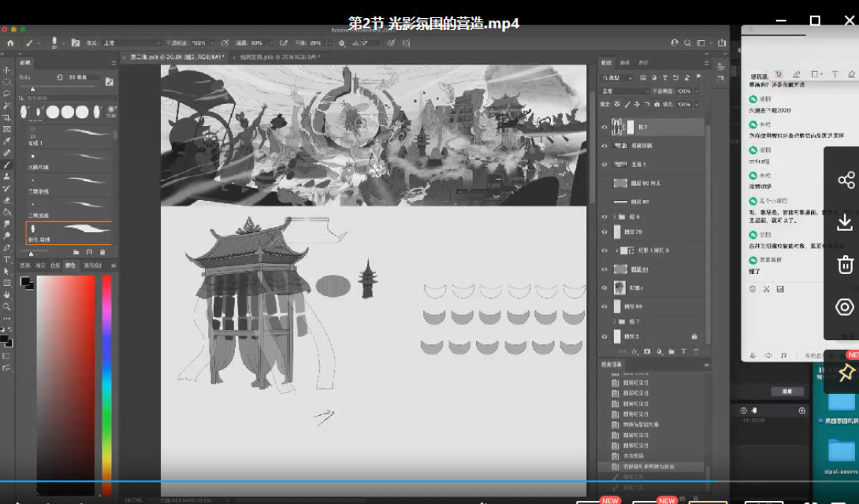Click the search icon in Photoshop's top bar
This screenshot has height=504, width=859.
pyautogui.click(x=687, y=43)
